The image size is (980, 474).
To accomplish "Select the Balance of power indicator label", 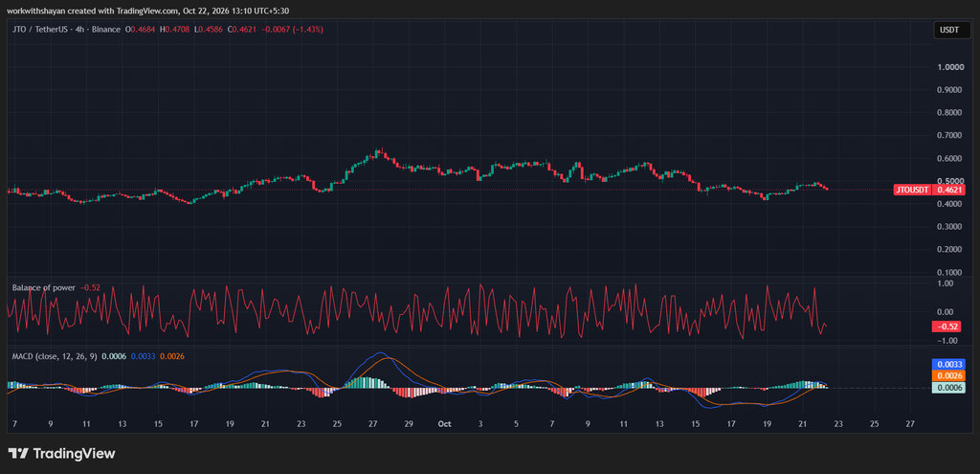I will tap(44, 287).
